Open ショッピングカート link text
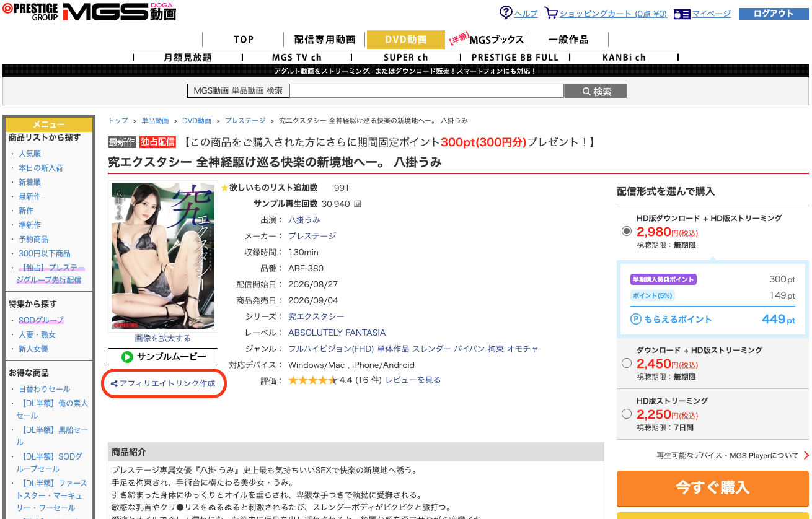Screen dimensions: 812x519 coord(613,14)
